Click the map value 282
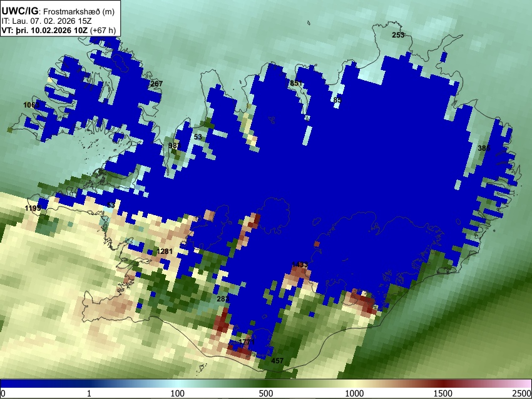This screenshot has height=399, width=532. 223,299
